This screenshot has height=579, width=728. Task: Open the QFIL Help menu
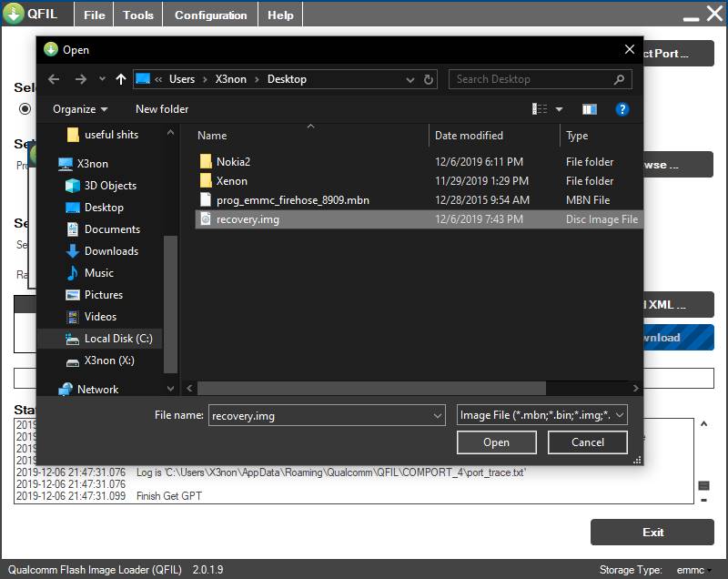(x=280, y=15)
